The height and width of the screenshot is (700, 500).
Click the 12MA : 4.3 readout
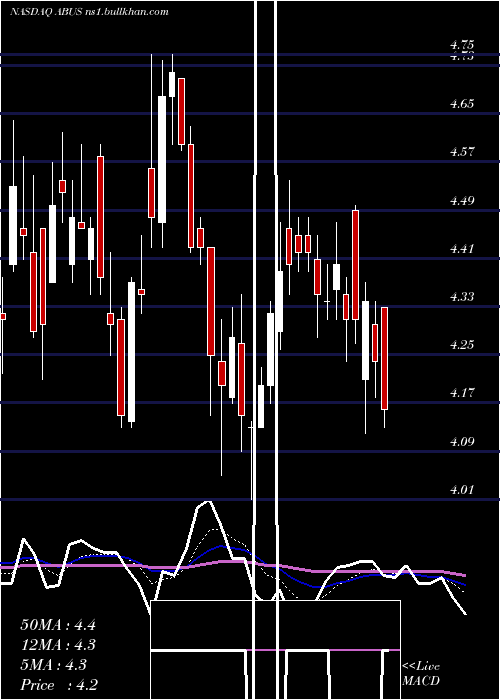tap(58, 645)
